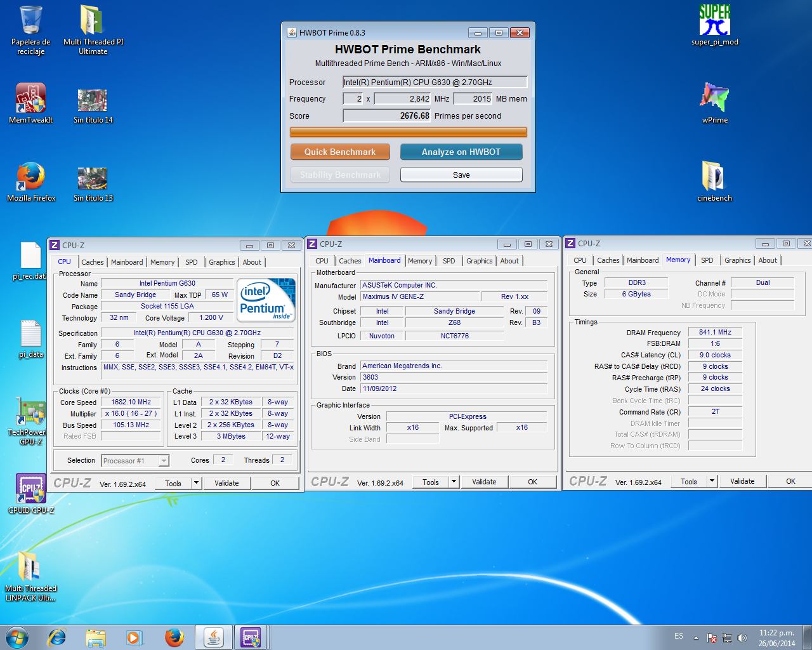812x650 pixels.
Task: Expand Tools dropdown arrow in CPU tab window
Action: pyautogui.click(x=196, y=483)
